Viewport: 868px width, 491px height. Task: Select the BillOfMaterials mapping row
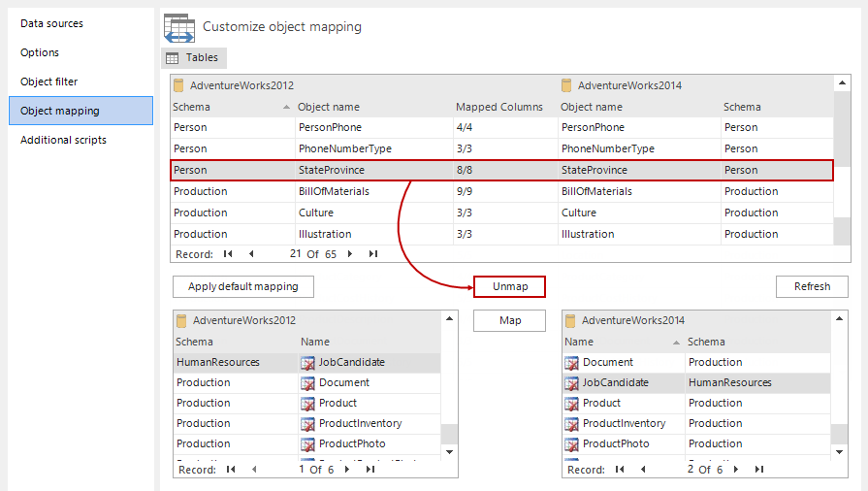(501, 191)
